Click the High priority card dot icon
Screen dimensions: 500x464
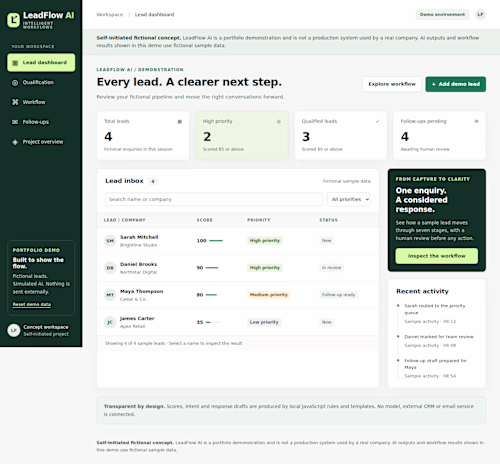click(x=279, y=122)
